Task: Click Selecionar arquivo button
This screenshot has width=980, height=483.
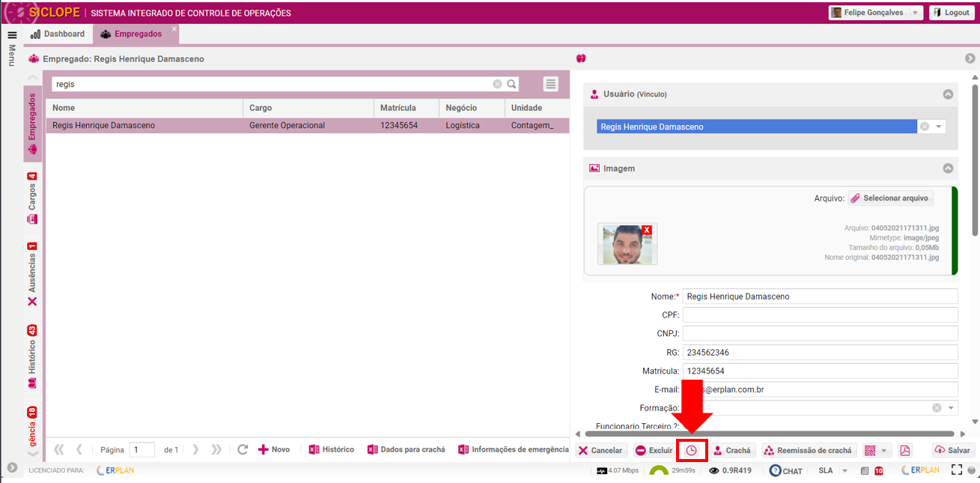Action: (x=891, y=198)
